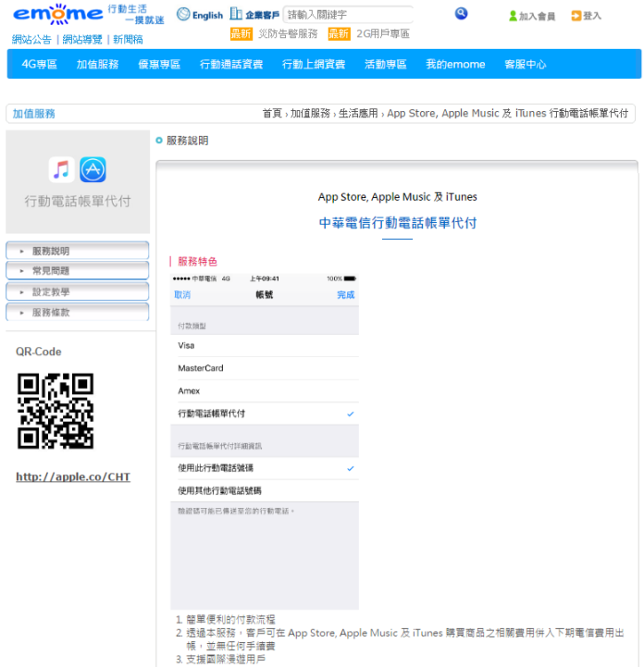Click the 服務說明 bullet circle icon
644x667 pixels.
click(x=159, y=141)
